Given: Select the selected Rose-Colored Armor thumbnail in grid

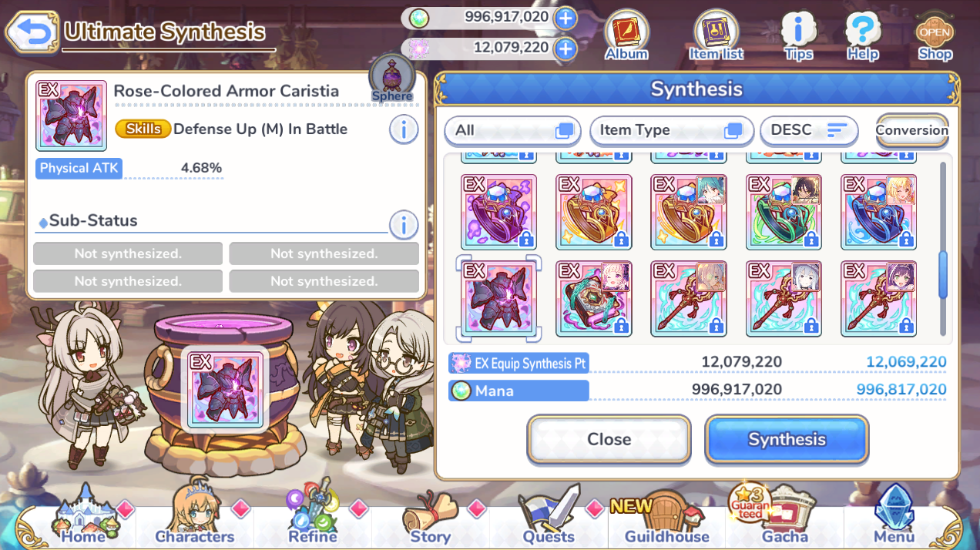Looking at the screenshot, I should [498, 298].
